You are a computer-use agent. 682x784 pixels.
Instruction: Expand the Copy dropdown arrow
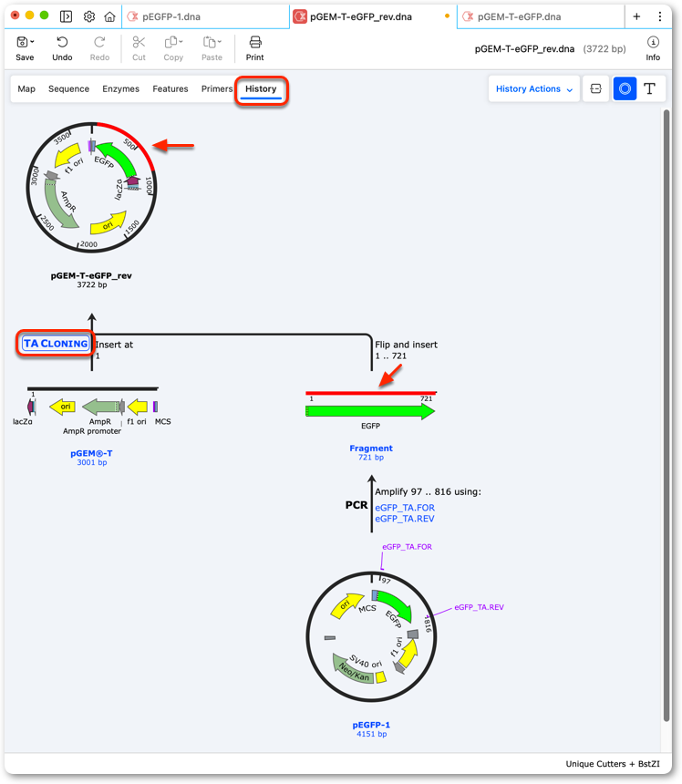(181, 42)
